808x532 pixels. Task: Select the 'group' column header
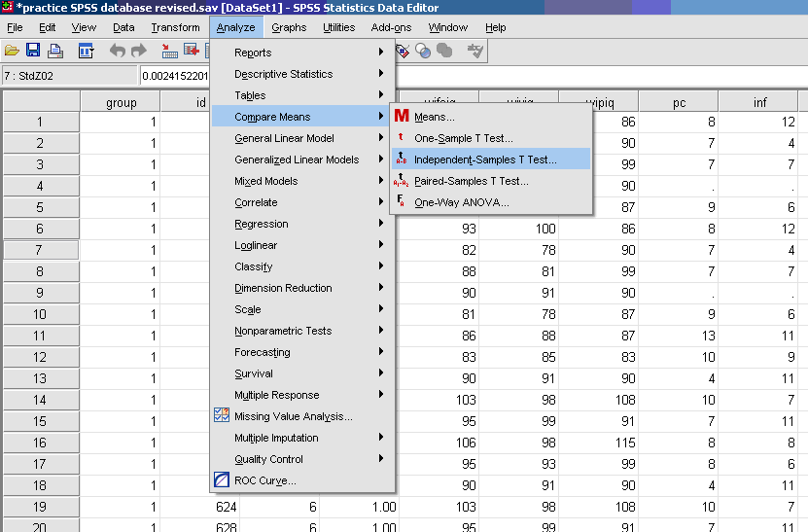121,102
